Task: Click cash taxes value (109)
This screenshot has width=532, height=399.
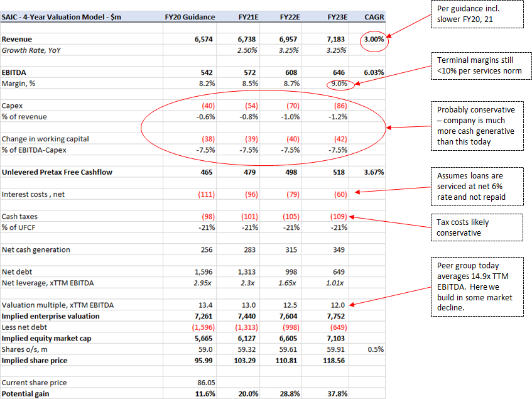Action: click(x=339, y=216)
